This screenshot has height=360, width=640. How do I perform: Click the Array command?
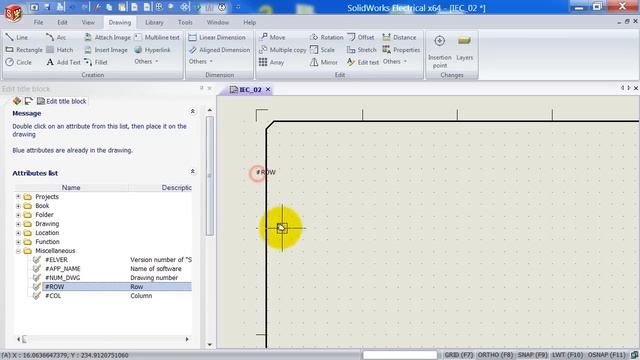pyautogui.click(x=271, y=62)
